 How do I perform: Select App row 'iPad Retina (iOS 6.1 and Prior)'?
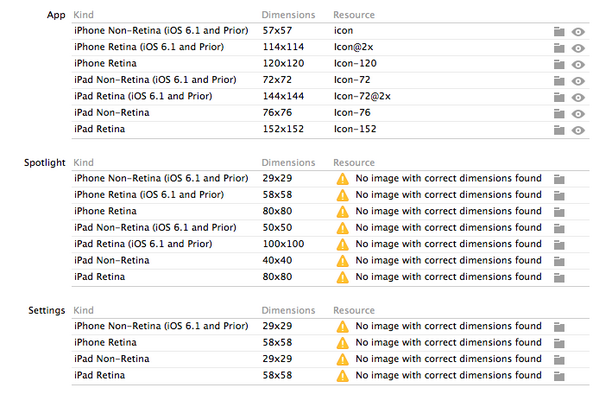330,96
